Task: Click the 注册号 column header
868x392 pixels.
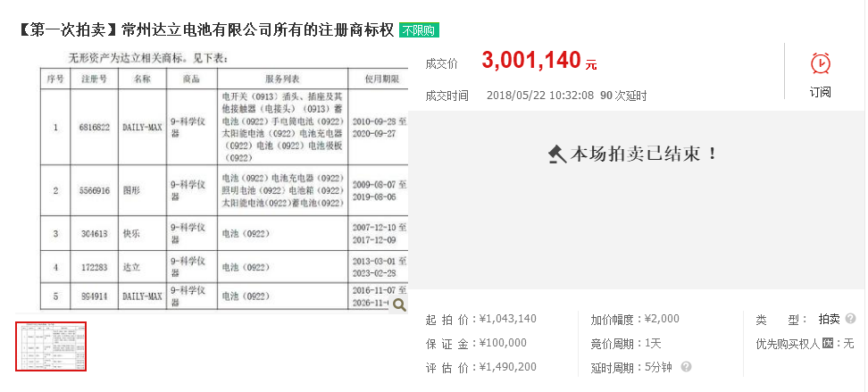Action: (94, 79)
